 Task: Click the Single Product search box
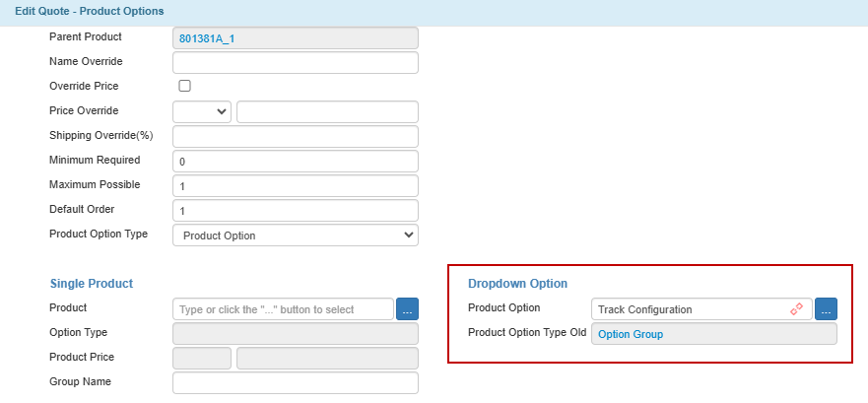pos(284,308)
